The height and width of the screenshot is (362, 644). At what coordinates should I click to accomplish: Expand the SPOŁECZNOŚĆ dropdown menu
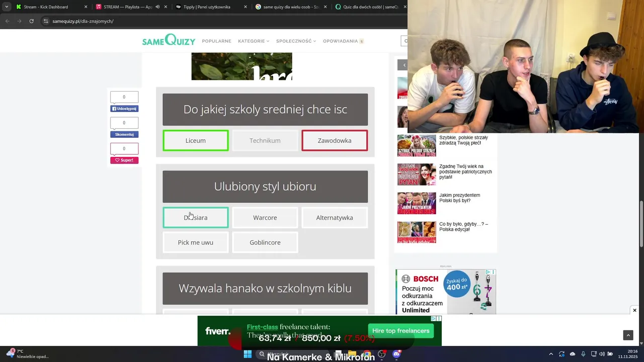(296, 41)
